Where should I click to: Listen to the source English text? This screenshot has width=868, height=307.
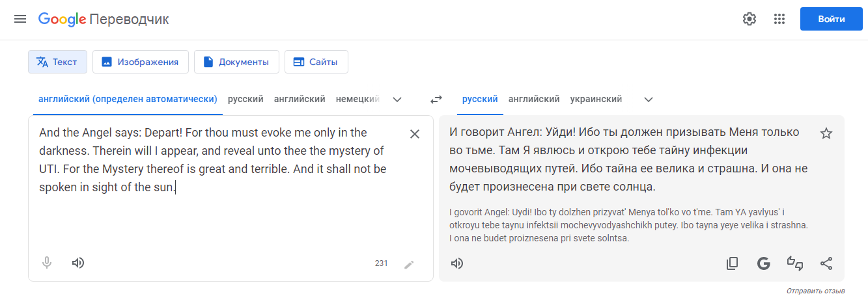coord(78,263)
